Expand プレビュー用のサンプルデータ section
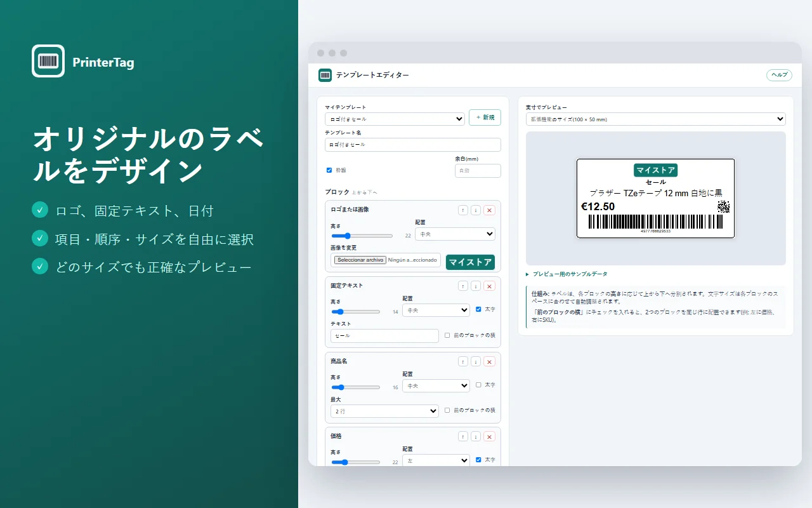The width and height of the screenshot is (812, 508). click(566, 274)
